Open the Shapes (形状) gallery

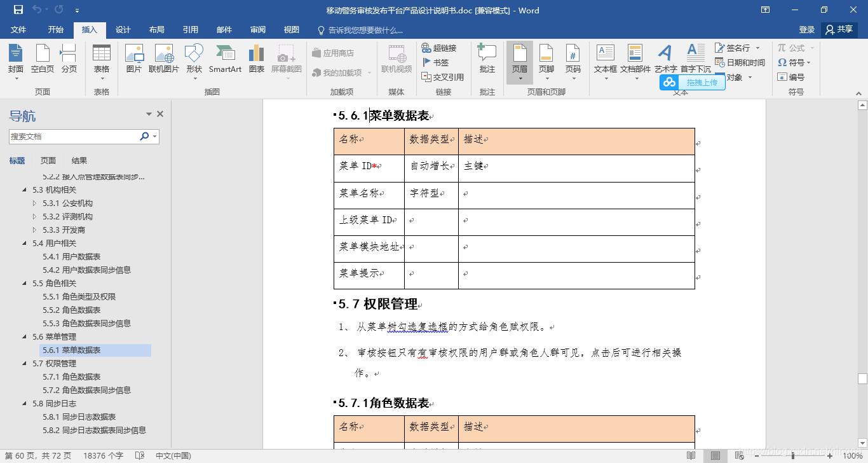pos(194,62)
